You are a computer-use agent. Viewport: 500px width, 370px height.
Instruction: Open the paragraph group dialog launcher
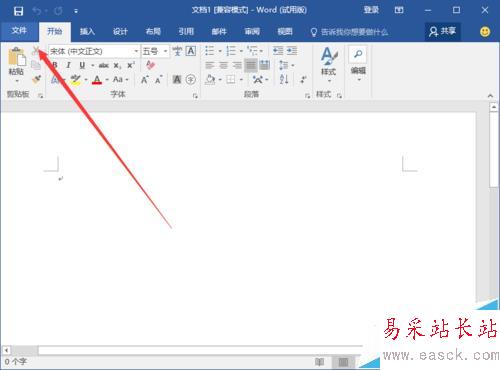pos(307,96)
